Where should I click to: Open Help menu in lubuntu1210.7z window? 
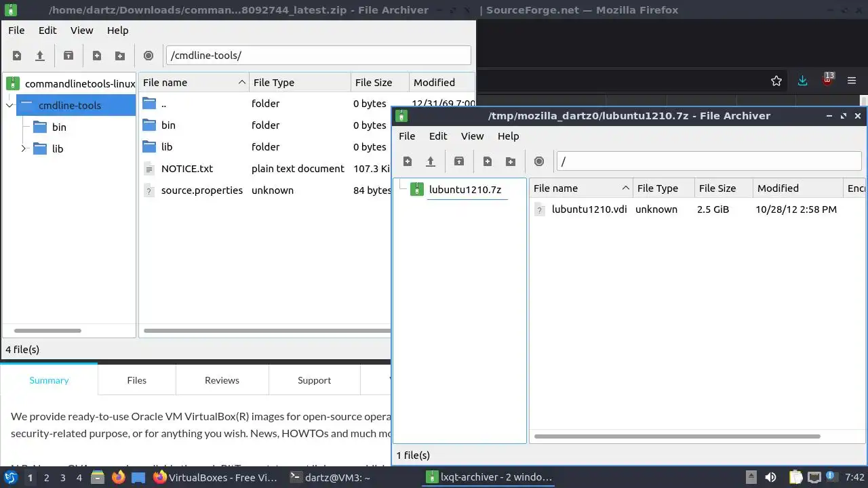coord(509,136)
